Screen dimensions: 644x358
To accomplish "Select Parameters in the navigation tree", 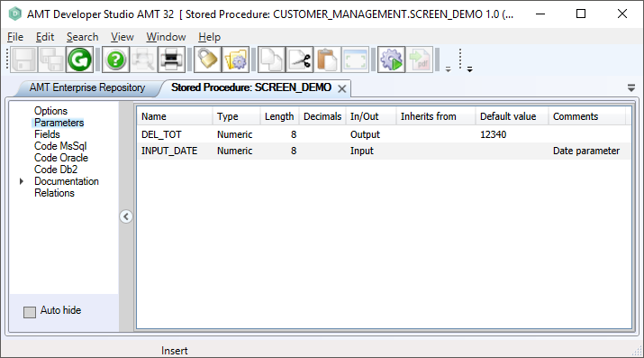I will 59,123.
